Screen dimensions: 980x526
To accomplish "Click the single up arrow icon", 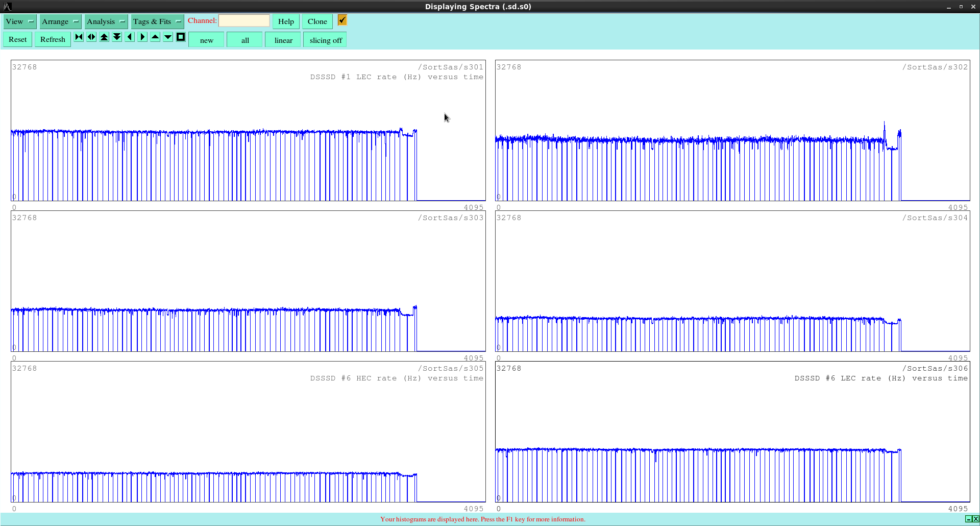I will click(155, 37).
